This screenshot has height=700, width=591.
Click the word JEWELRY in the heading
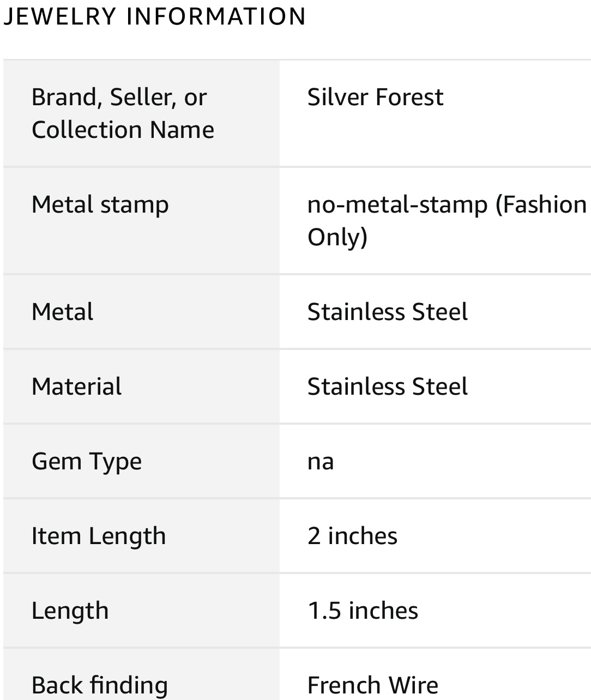tap(59, 16)
